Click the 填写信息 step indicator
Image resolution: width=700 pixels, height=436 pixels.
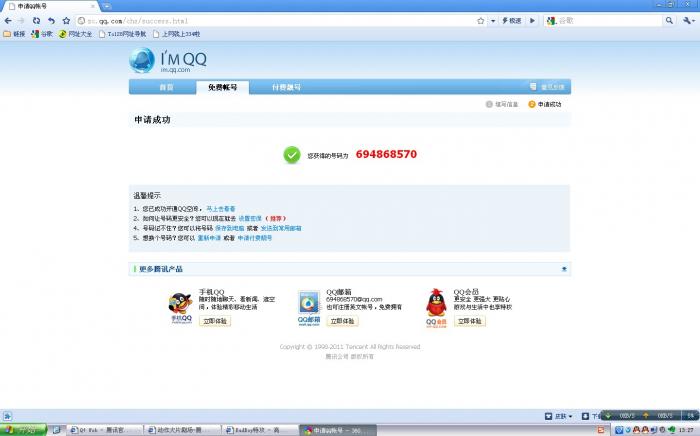point(502,104)
